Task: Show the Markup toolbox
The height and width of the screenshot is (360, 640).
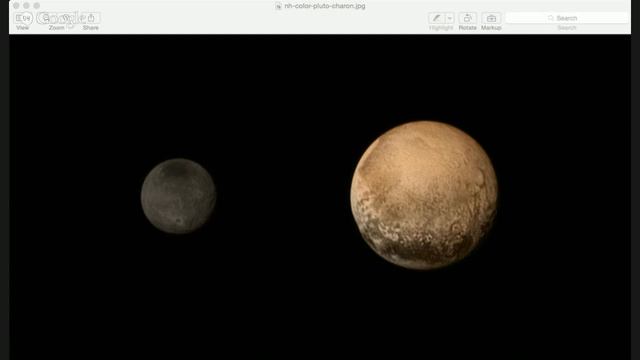Action: coord(491,18)
